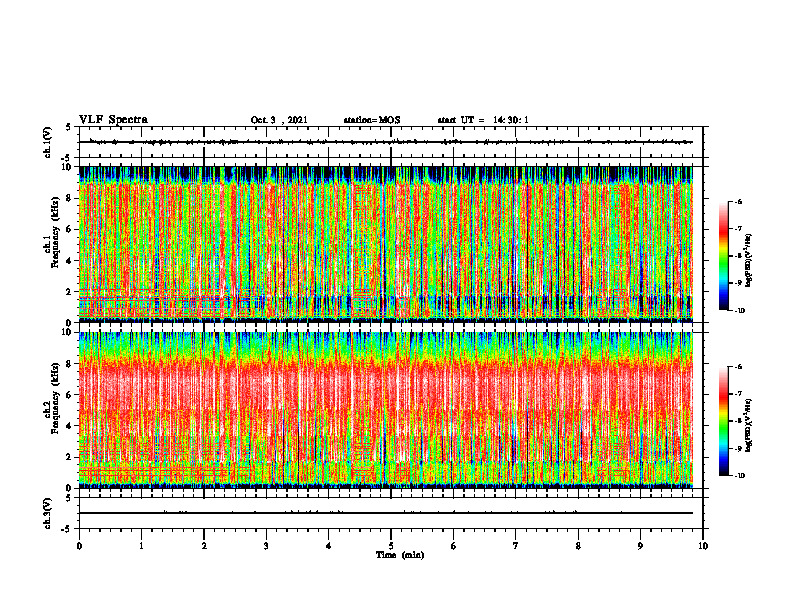Screen dimensions: 792x612
Task: Click the "10" kHz tick on ch.1 frequency axis
Action: tap(68, 167)
